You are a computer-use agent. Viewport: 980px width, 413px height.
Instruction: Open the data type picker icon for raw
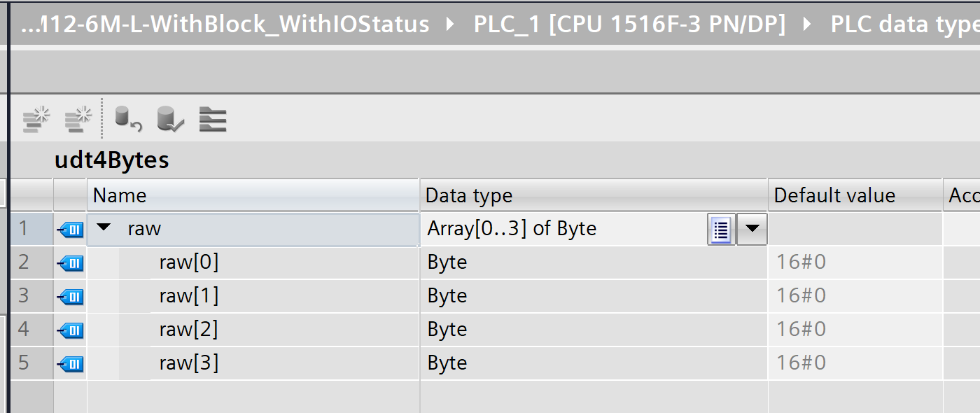720,229
